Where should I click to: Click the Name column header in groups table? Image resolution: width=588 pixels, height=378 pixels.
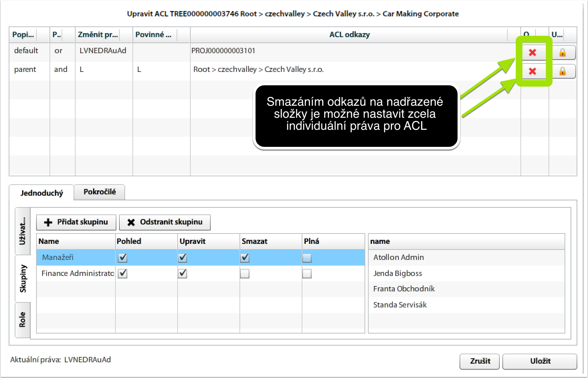pos(76,242)
